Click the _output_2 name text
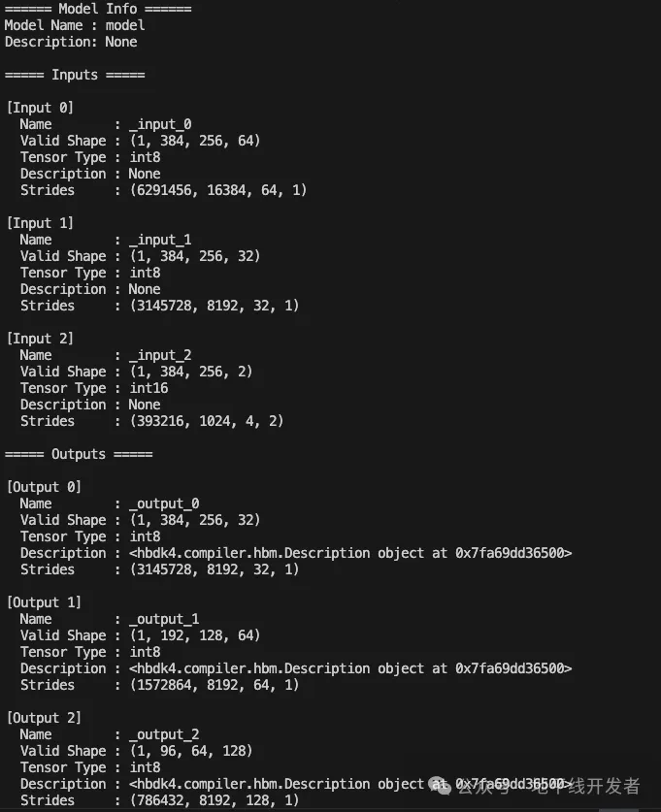Viewport: 661px width, 812px height. coord(164,734)
